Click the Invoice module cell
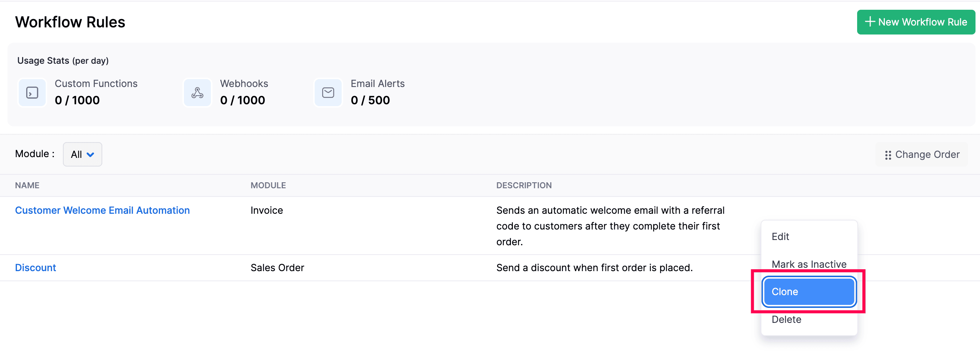Screen dimensions: 980x354 pyautogui.click(x=267, y=210)
